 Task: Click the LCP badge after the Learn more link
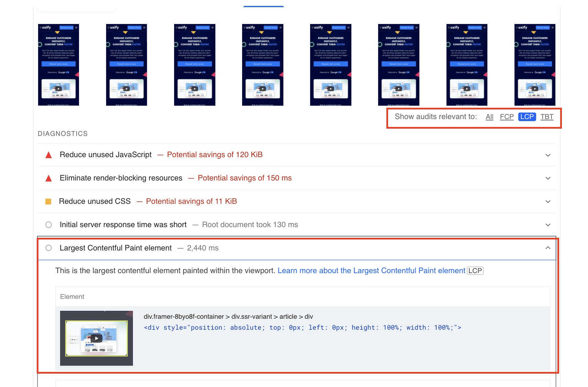(x=475, y=271)
